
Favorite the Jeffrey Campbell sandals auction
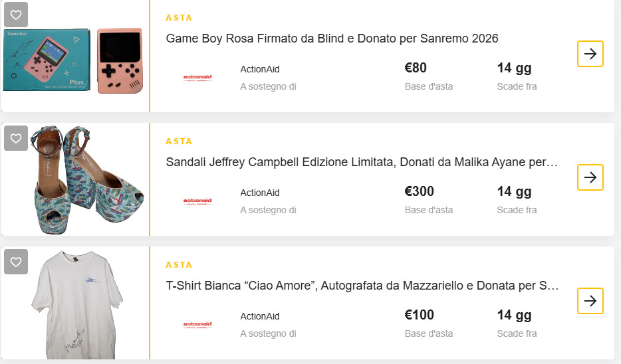coord(16,138)
